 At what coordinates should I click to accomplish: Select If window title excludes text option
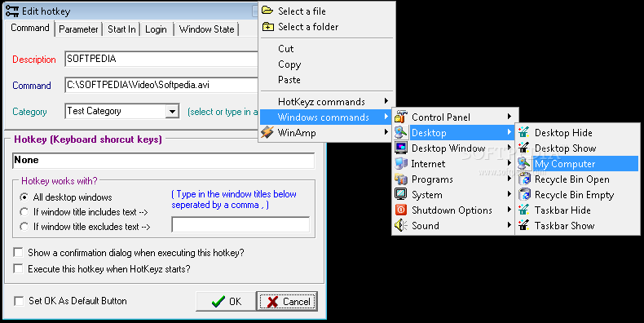point(24,227)
